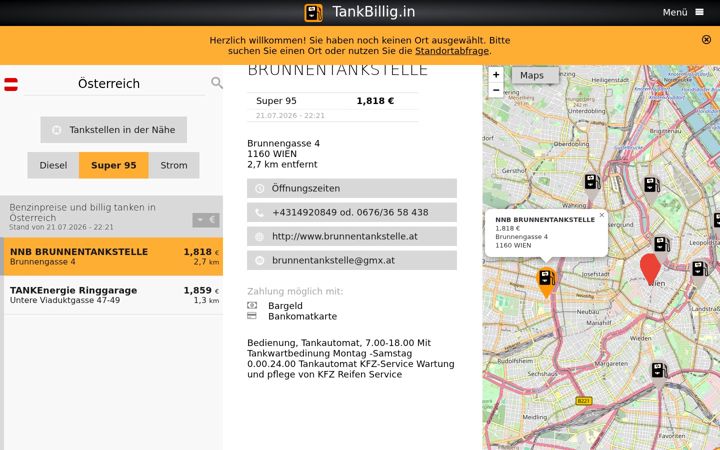Click the Austrian flag icon
This screenshot has width=720, height=450.
(x=11, y=84)
